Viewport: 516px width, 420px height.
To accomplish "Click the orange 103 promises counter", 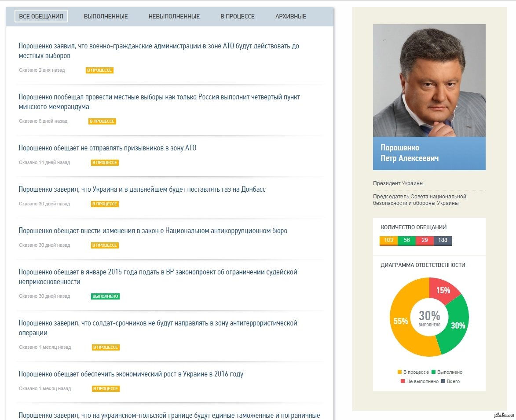I will coord(388,241).
